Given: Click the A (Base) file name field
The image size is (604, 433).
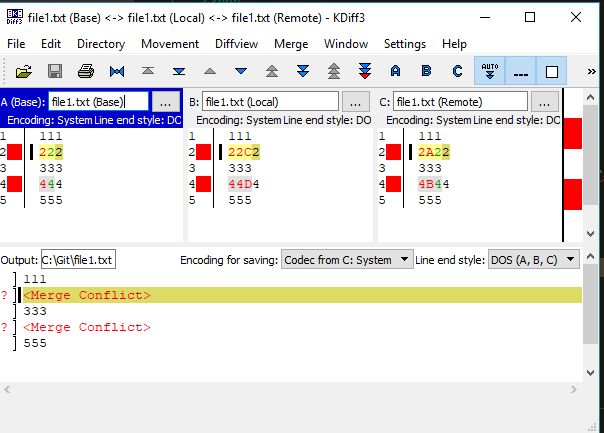Looking at the screenshot, I should click(x=98, y=102).
